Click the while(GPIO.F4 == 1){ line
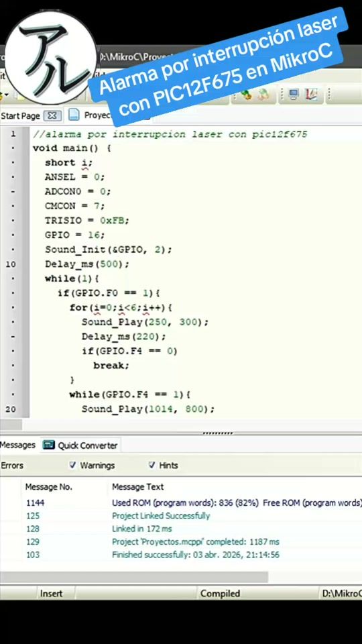The image size is (362, 644). pos(129,394)
